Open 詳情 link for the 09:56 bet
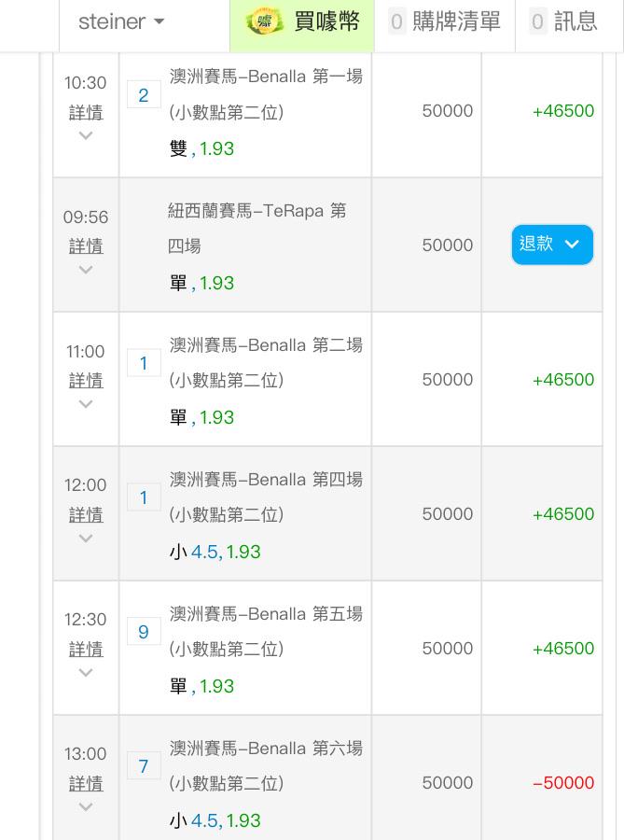Viewport: 624px width, 840px height. 86,246
